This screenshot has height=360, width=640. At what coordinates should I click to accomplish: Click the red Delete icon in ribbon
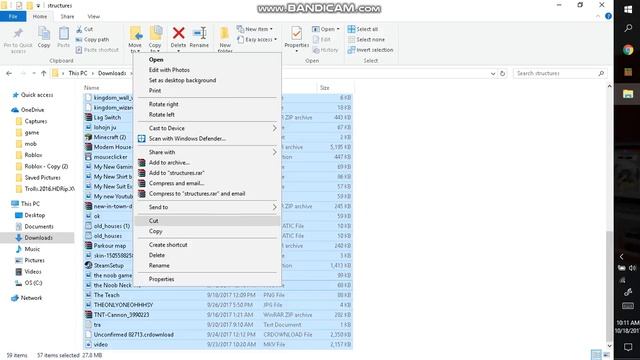point(178,33)
